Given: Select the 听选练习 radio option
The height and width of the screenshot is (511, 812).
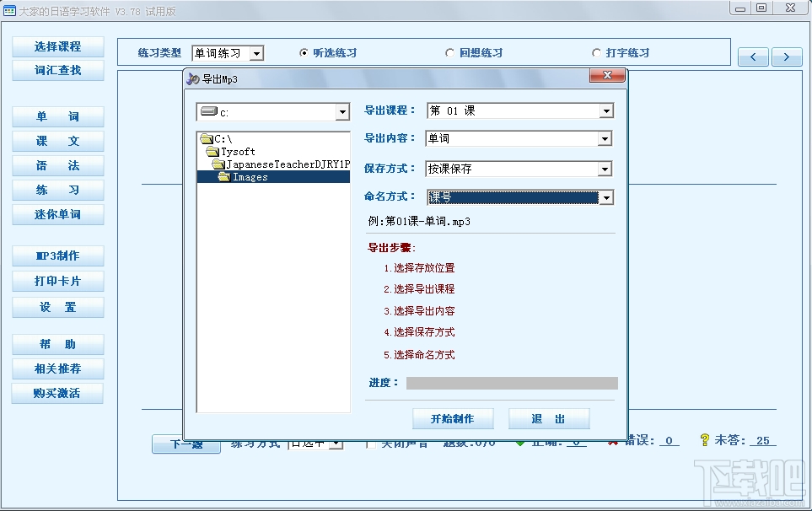Looking at the screenshot, I should tap(328, 53).
